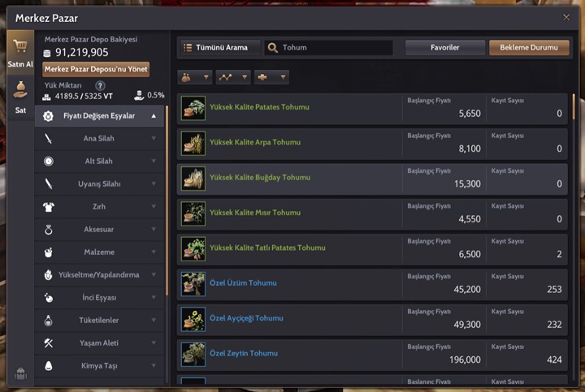Select the Tüketilenler category

99,321
